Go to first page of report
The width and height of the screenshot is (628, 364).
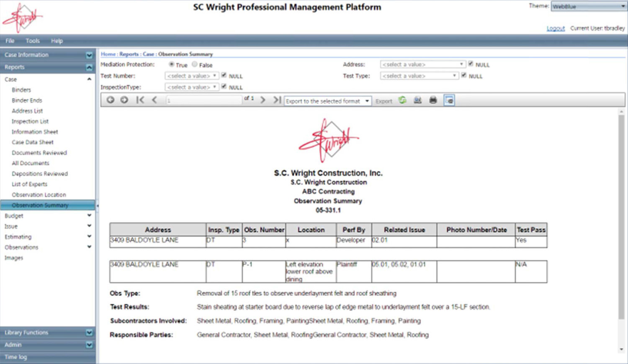point(140,100)
